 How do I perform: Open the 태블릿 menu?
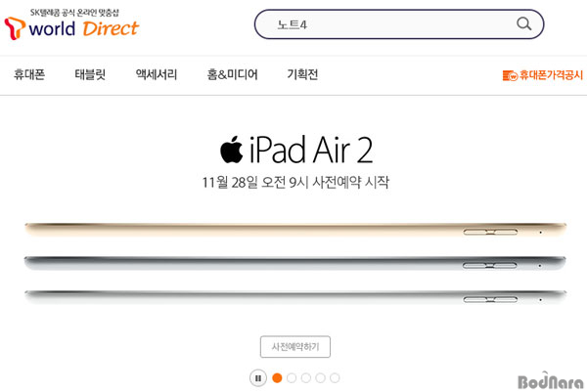coord(90,74)
